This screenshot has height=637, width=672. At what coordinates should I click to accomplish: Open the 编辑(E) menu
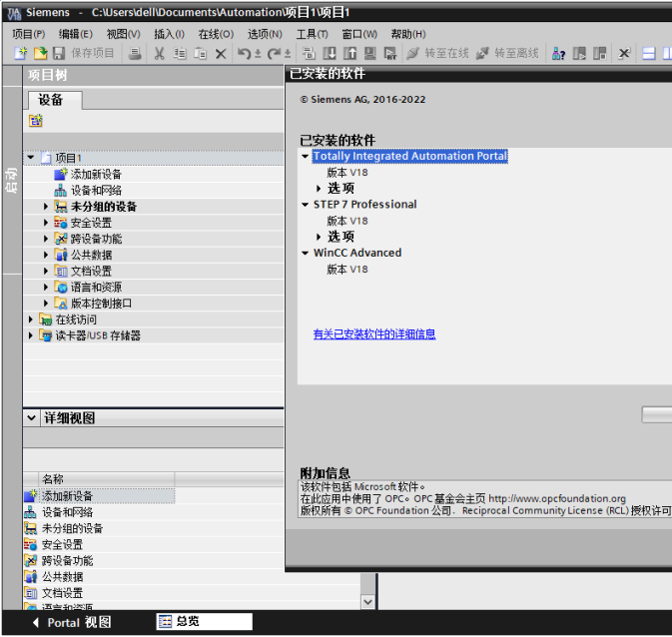[76, 34]
